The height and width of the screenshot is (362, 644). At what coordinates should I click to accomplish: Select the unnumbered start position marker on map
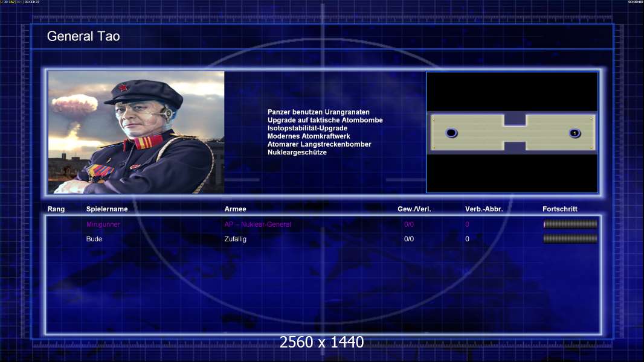[451, 133]
